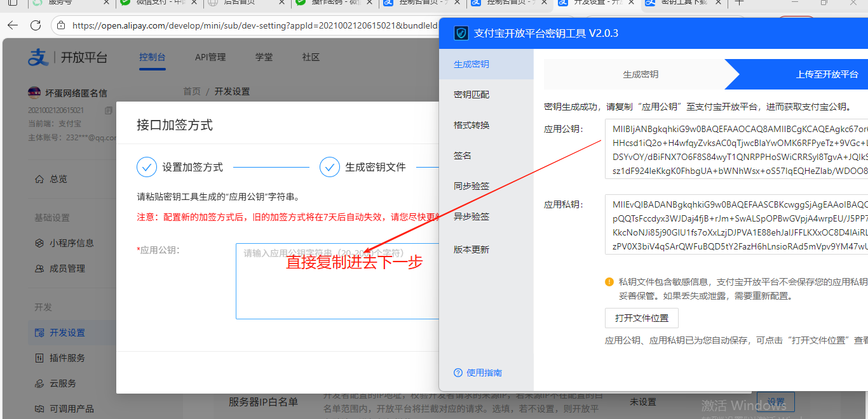
Task: Click the 坏蛋网络匿名信 app avatar
Action: point(34,93)
